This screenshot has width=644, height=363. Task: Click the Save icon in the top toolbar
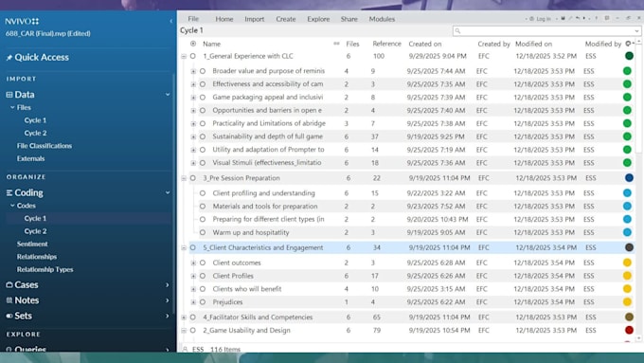pos(563,18)
